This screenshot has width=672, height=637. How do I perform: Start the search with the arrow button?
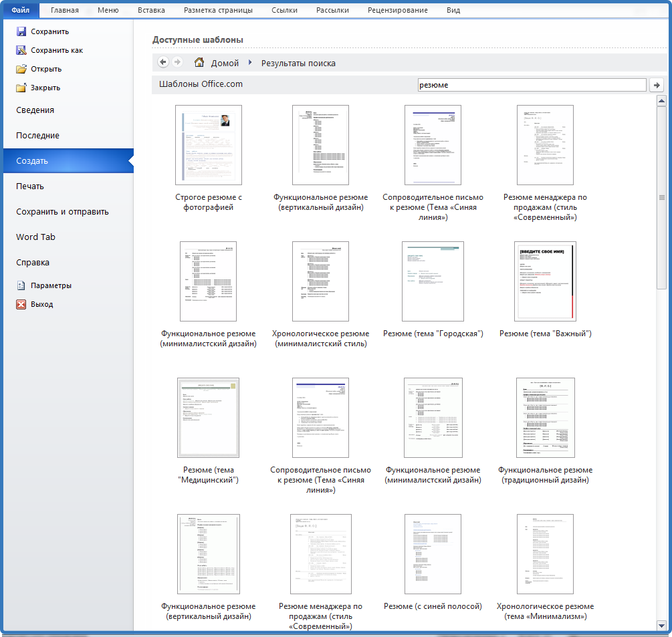657,85
